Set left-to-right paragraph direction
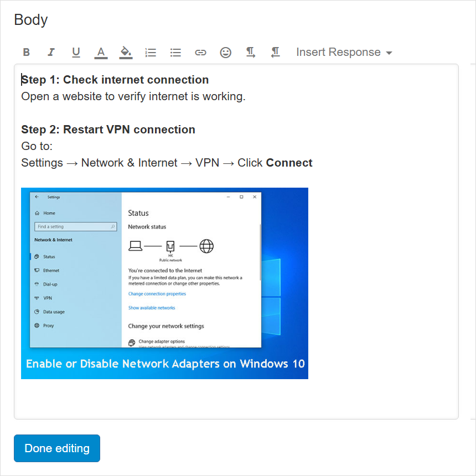Viewport: 476px width, 476px height. pos(250,52)
